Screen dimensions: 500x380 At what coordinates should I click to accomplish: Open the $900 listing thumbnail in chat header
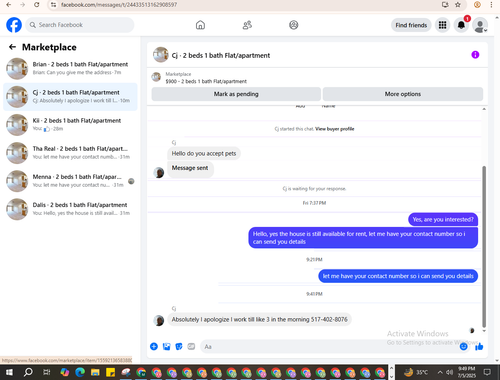(x=156, y=77)
